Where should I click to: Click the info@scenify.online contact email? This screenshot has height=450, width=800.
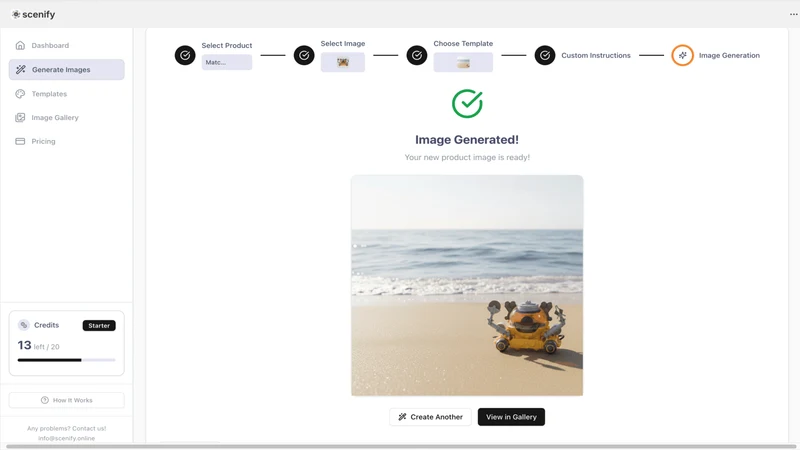pyautogui.click(x=66, y=438)
